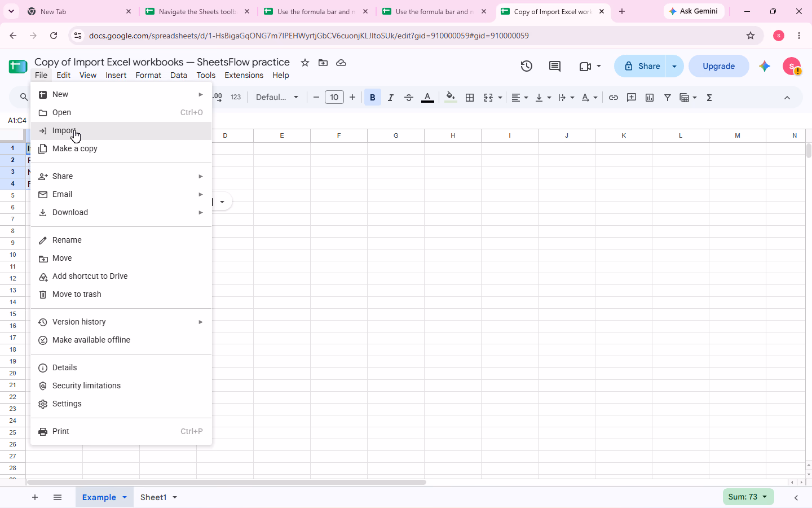This screenshot has height=508, width=812.
Task: Expand the Version history submenu
Action: pyautogui.click(x=121, y=322)
